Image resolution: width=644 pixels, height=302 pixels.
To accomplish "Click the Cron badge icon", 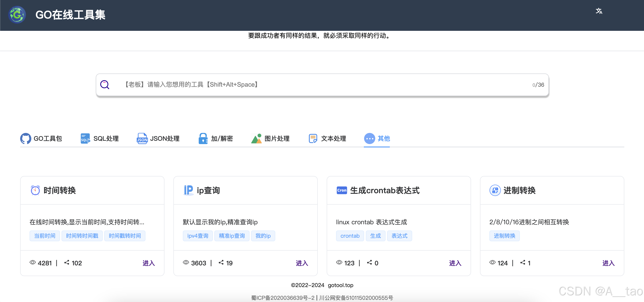I will pos(341,191).
